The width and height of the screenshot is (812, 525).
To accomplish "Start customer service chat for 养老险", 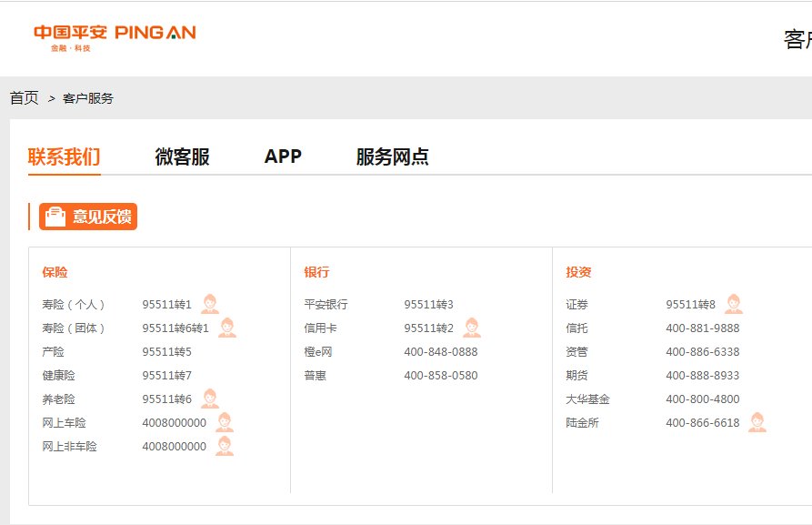I will click(x=211, y=399).
